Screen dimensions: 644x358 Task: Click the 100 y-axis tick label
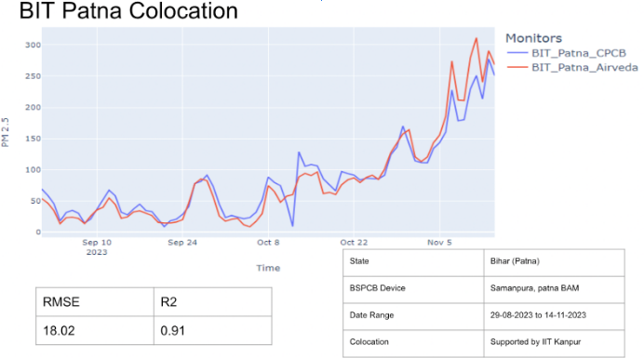click(33, 170)
